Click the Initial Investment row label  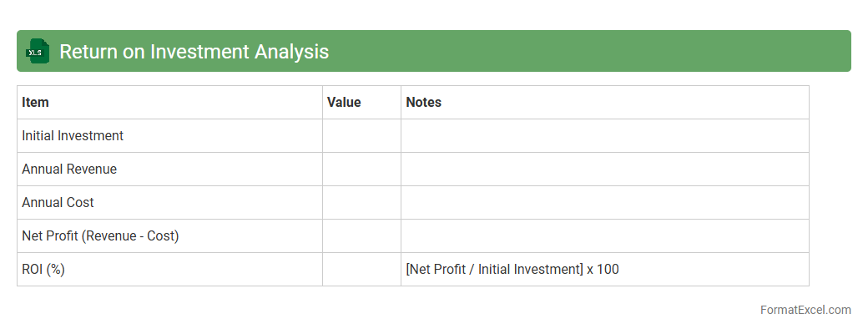(73, 136)
